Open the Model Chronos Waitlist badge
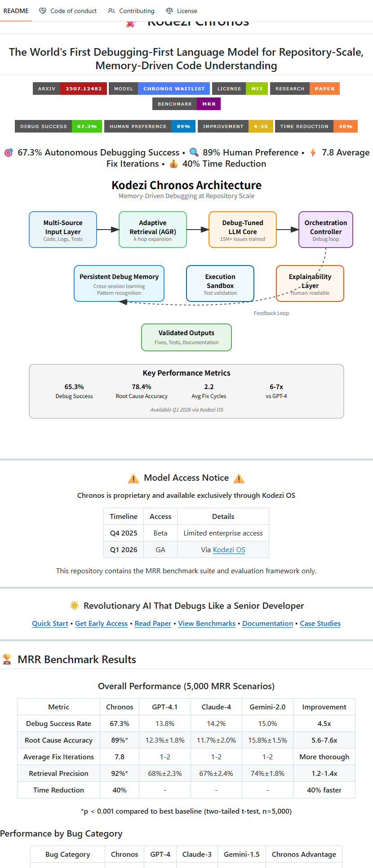The height and width of the screenshot is (868, 373). [x=160, y=89]
